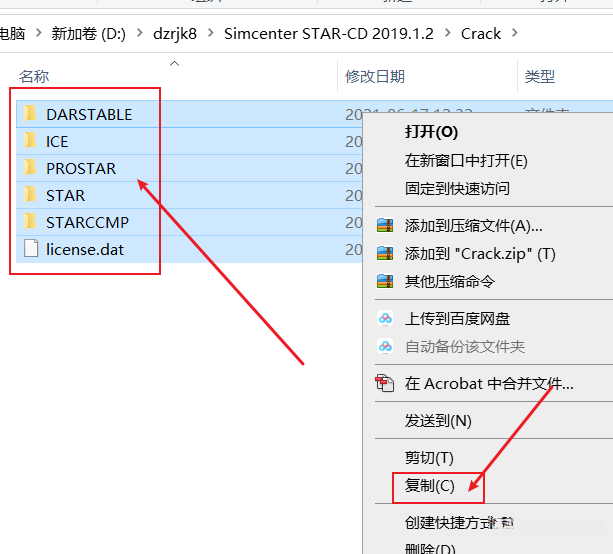Go to Simcenter STAR-CD 2019.1.2 breadcrumb
The height and width of the screenshot is (554, 613).
pos(329,34)
